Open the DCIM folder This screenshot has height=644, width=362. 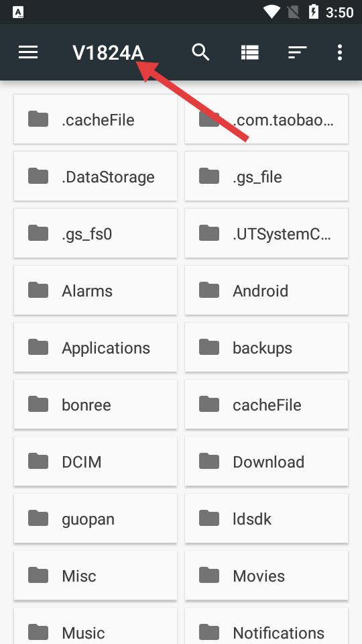pyautogui.click(x=96, y=462)
